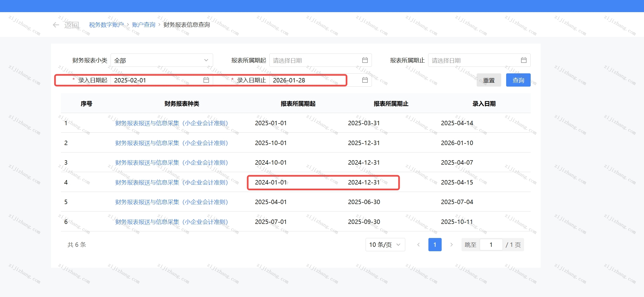This screenshot has width=644, height=297.
Task: Open calendar icon in 报表所属期起 field
Action: [365, 60]
